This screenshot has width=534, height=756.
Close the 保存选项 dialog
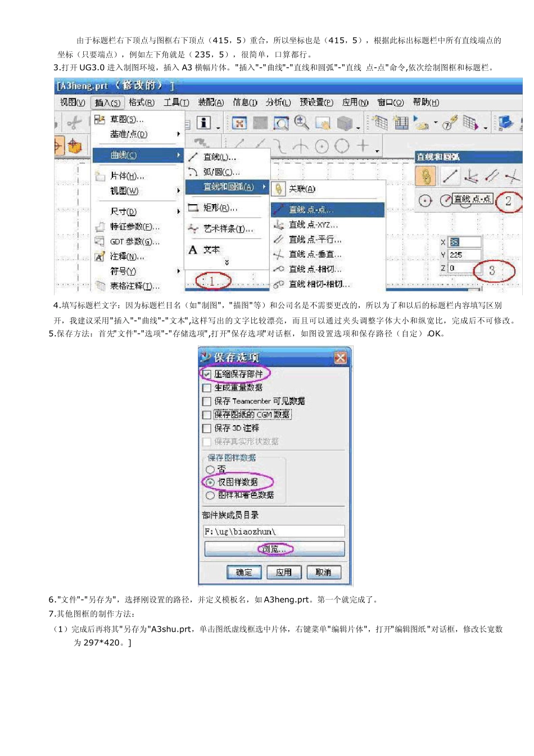(x=341, y=358)
